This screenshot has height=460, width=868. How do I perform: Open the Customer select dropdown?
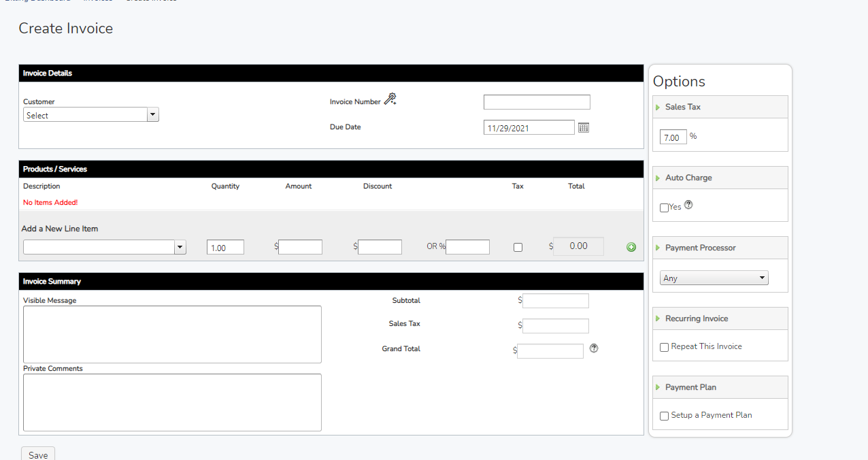(90, 116)
